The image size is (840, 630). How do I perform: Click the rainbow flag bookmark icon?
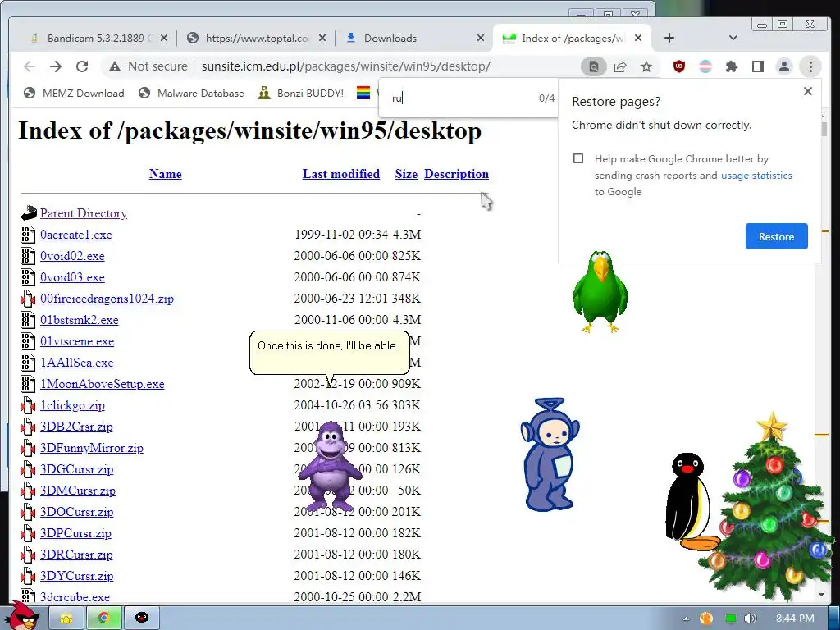pyautogui.click(x=363, y=94)
